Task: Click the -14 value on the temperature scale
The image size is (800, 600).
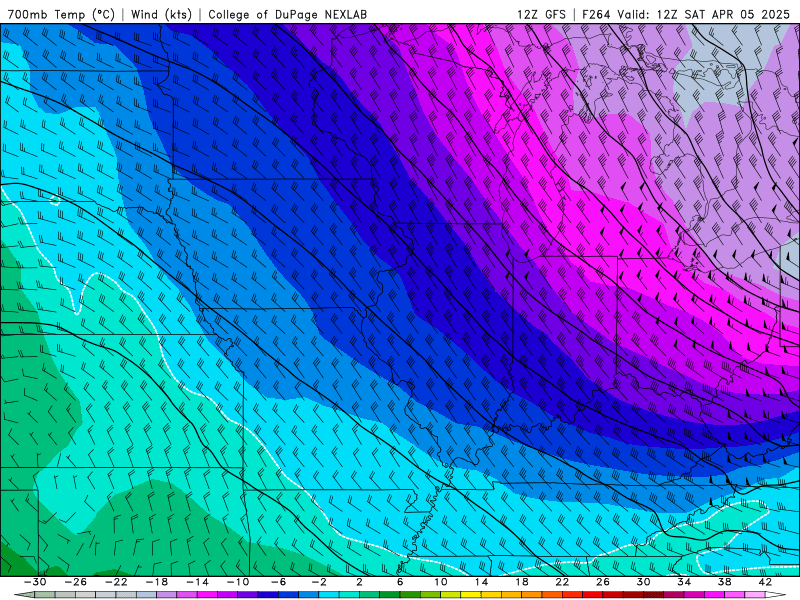Action: pos(197,582)
